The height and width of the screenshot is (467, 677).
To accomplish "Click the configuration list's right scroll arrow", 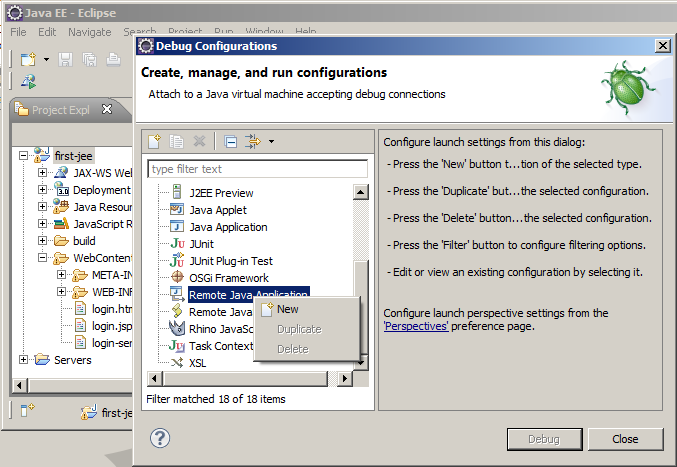I will point(345,379).
